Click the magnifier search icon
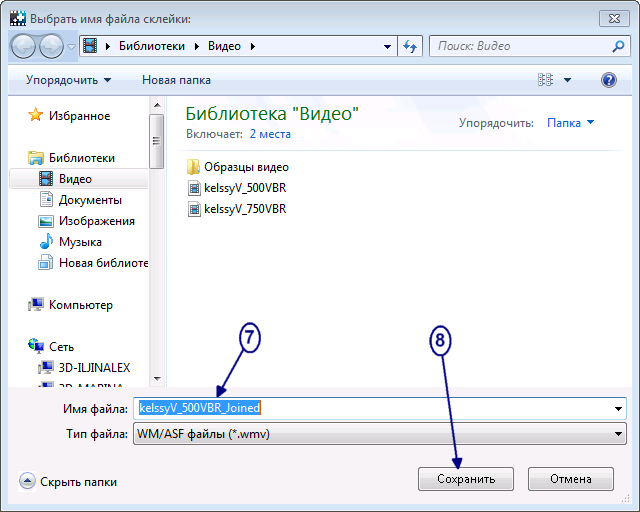The image size is (640, 512). [x=618, y=46]
